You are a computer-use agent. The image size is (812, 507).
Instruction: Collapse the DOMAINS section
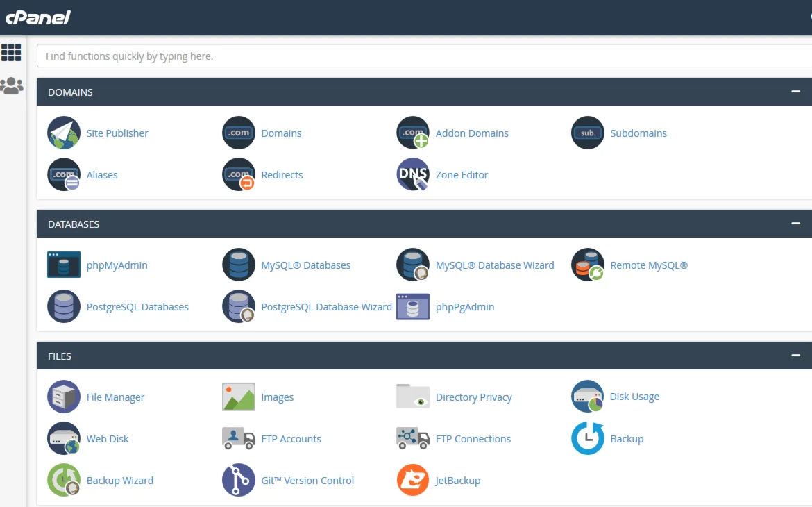pyautogui.click(x=795, y=91)
